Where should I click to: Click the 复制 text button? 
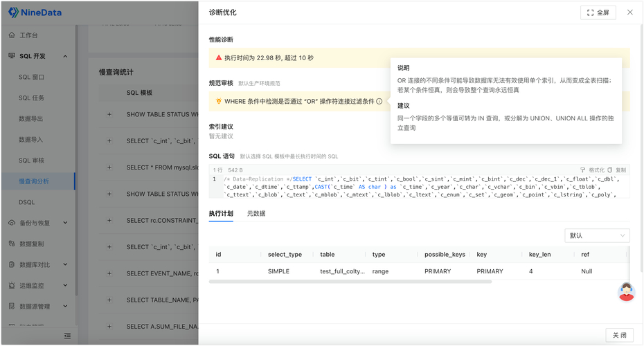coord(620,170)
